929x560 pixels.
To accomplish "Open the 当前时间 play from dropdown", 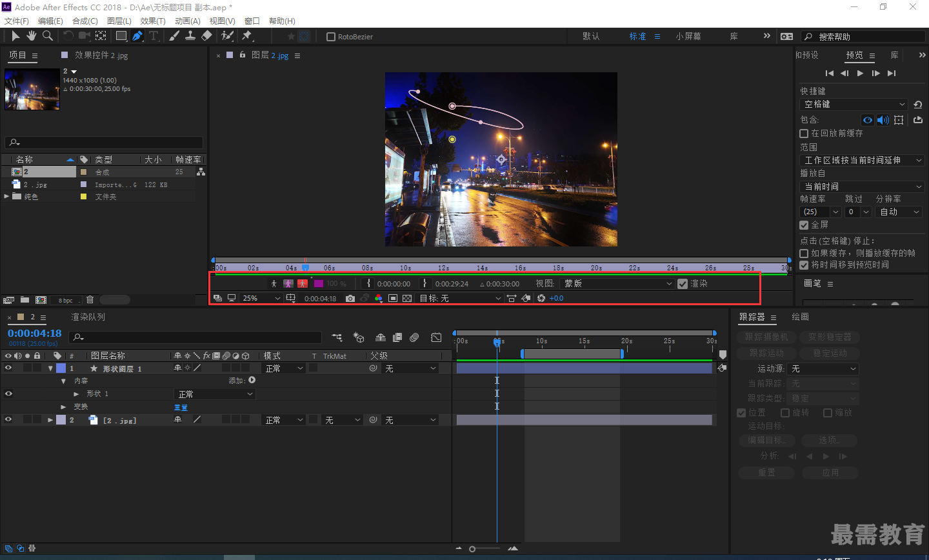I will click(x=863, y=186).
